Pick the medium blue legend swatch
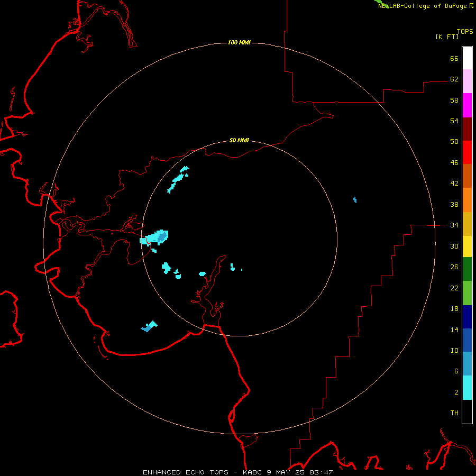The image size is (476, 476). point(467,340)
